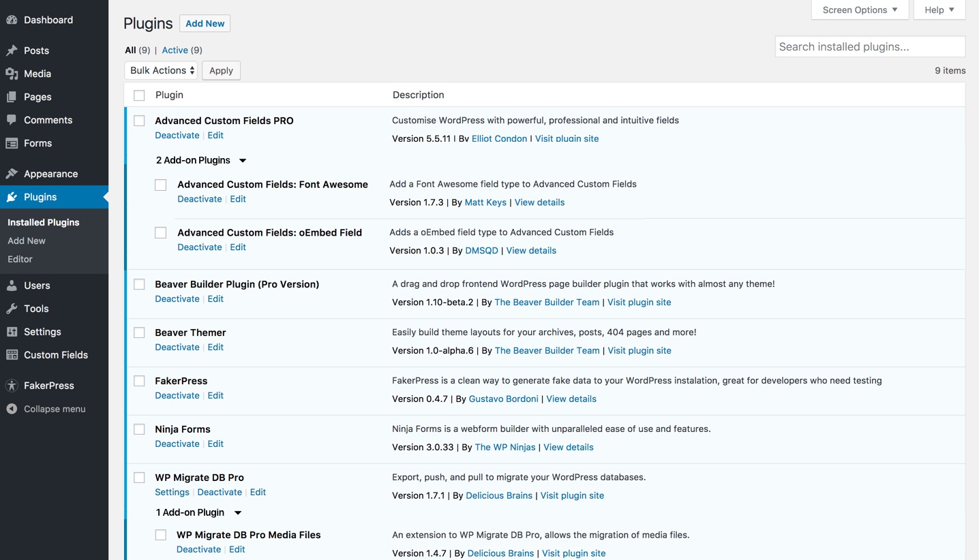Viewport: 979px width, 560px height.
Task: Check the Ninja Forms checkbox
Action: pyautogui.click(x=139, y=429)
